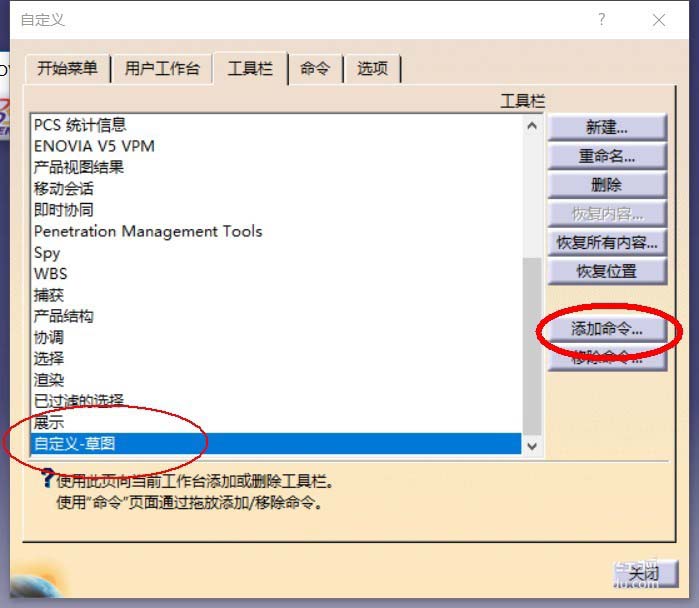This screenshot has width=699, height=608.
Task: Select '协调' toolbar entry
Action: [276, 337]
